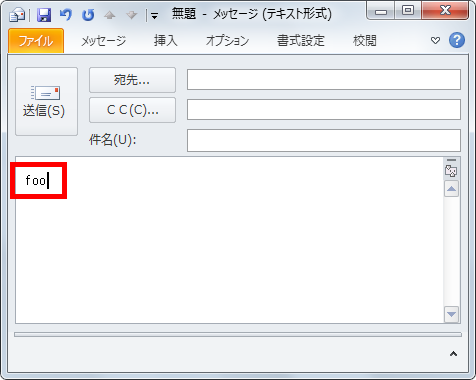
Task: Go to previous item with the up arrow
Action: point(110,15)
